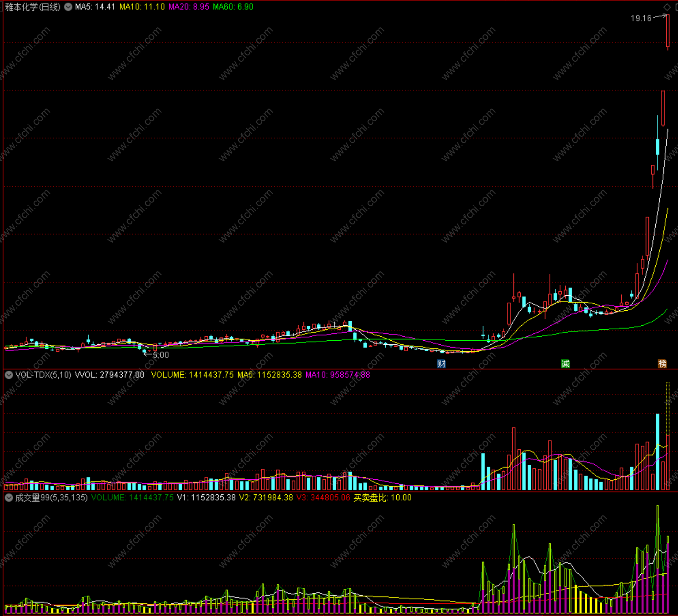This screenshot has height=616, width=678.
Task: Click the MA20: 8.95 label
Action: 189,7
